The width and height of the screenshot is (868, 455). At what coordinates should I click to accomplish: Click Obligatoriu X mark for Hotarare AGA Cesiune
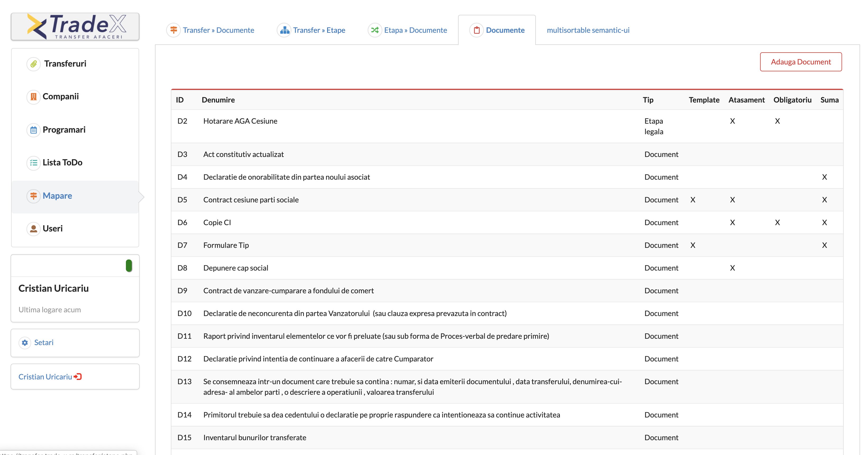[x=777, y=121]
